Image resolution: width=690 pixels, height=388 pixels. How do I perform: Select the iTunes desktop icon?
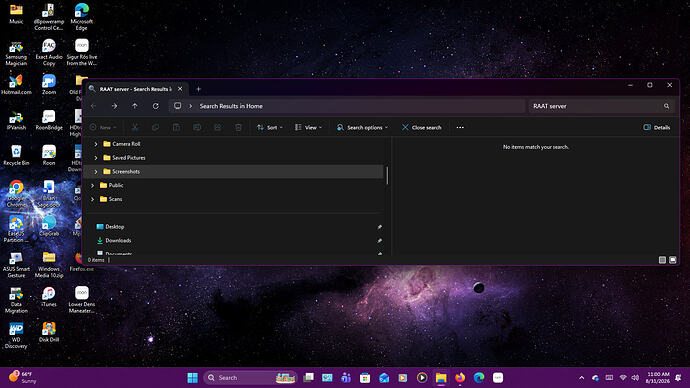point(49,297)
